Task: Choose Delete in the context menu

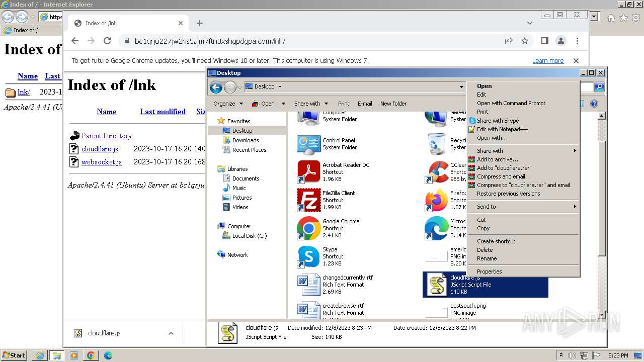Action: coord(523,250)
